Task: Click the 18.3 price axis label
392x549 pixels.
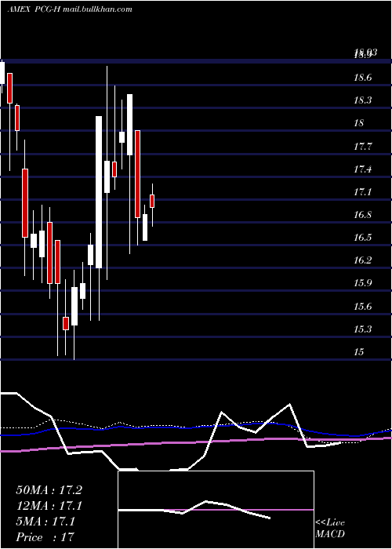Action: coord(362,100)
